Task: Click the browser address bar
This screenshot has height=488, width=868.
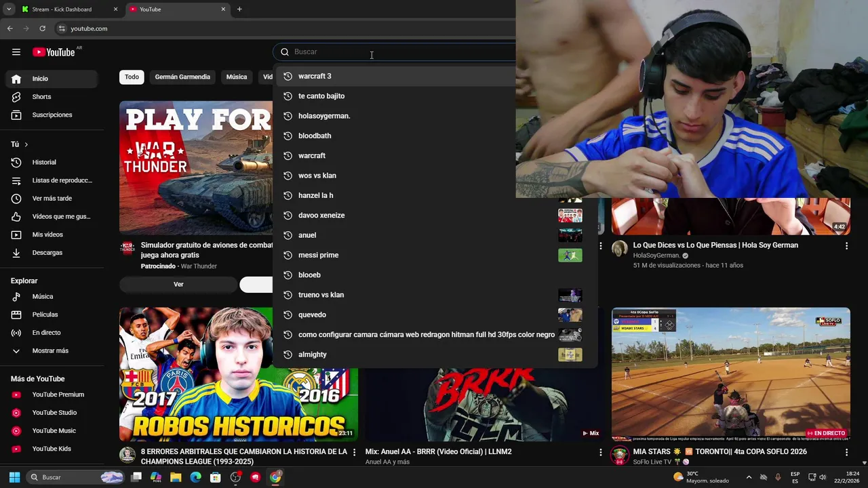Action: coord(285,28)
